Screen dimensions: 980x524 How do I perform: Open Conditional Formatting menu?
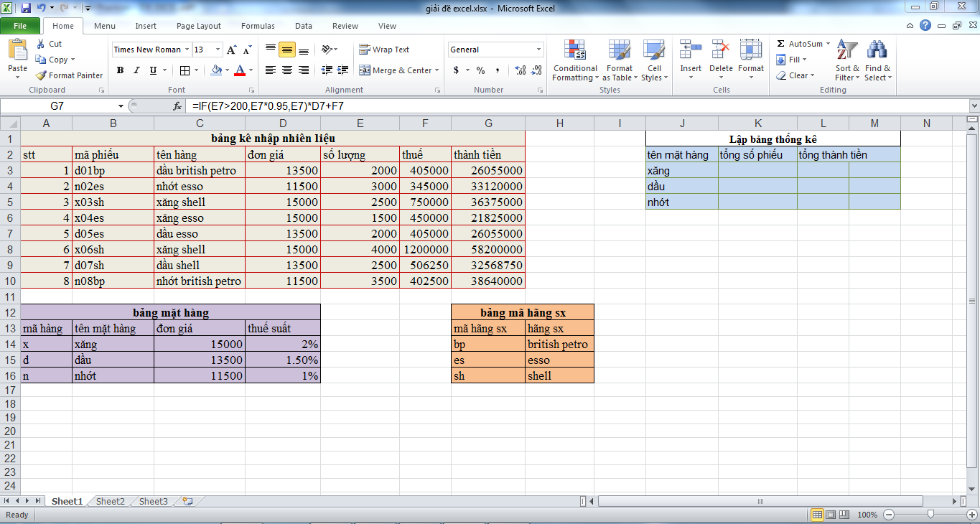574,60
